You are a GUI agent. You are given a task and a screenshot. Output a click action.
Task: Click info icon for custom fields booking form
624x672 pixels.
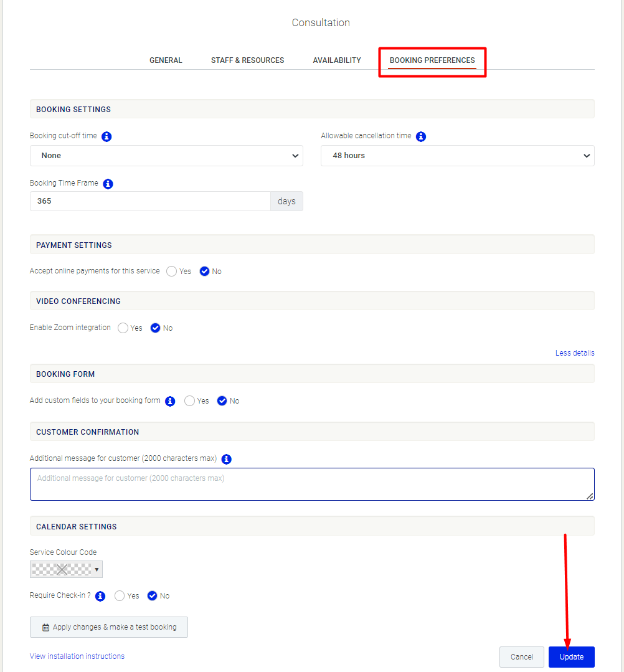pyautogui.click(x=170, y=401)
